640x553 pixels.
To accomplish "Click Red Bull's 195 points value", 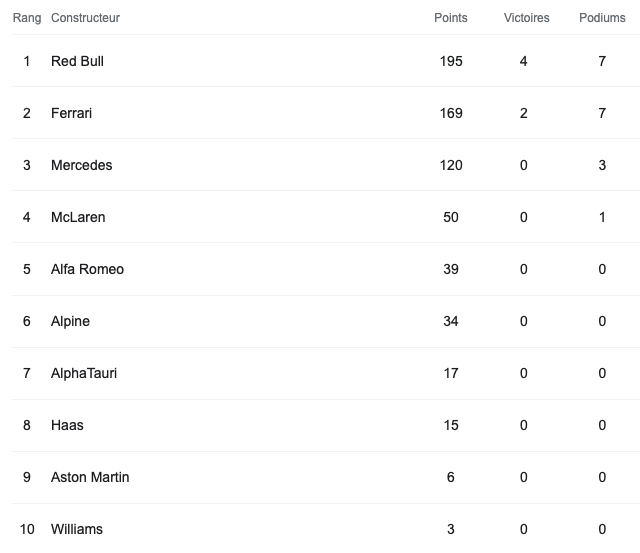I will click(x=451, y=61).
